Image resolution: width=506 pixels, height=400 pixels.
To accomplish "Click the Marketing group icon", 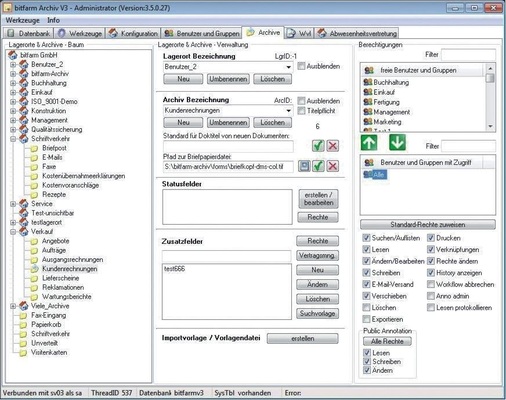I will click(368, 122).
